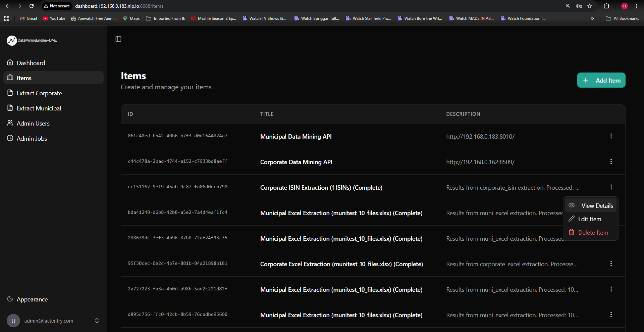
Task: Open the saved passwords key icon
Action: point(579,6)
